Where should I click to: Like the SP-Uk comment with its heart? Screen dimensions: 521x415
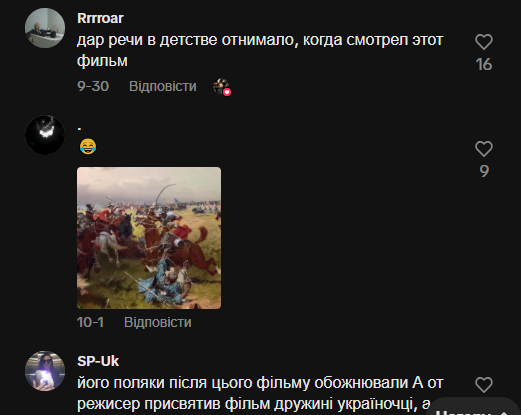[x=484, y=385]
